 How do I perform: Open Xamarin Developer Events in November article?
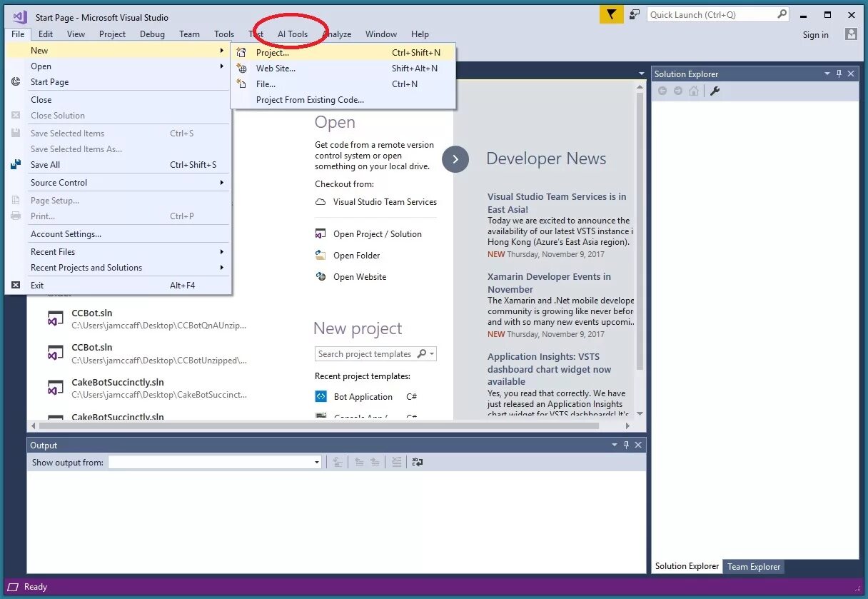549,283
